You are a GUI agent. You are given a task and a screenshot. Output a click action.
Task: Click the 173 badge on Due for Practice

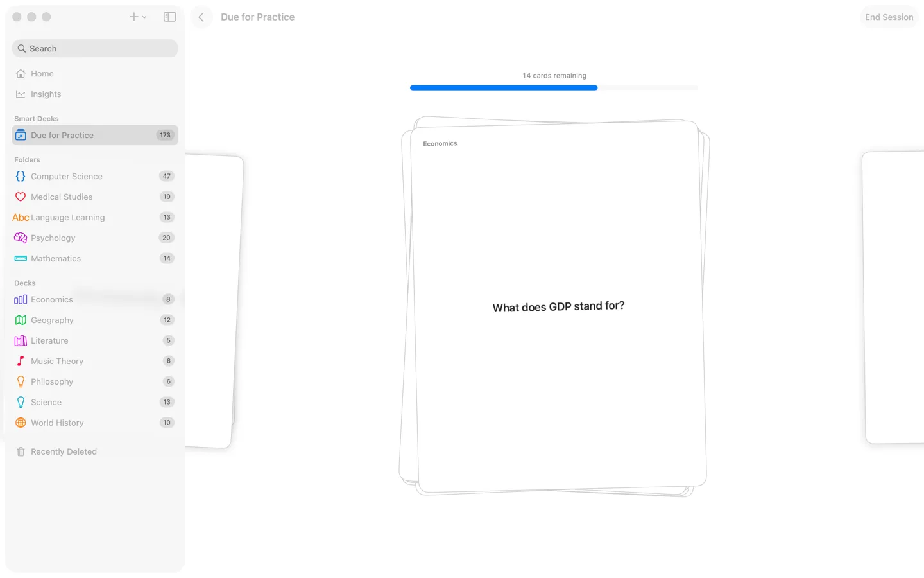pyautogui.click(x=165, y=135)
